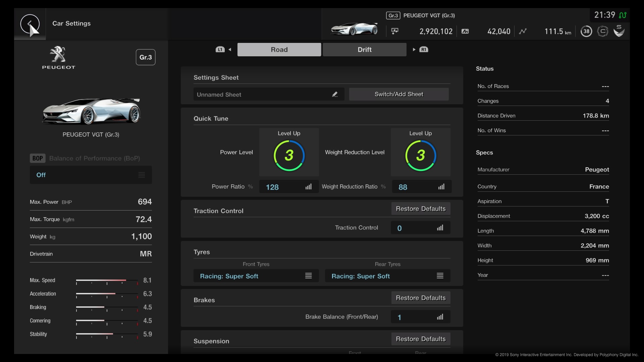Click the clock showing 21:39

[x=604, y=15]
